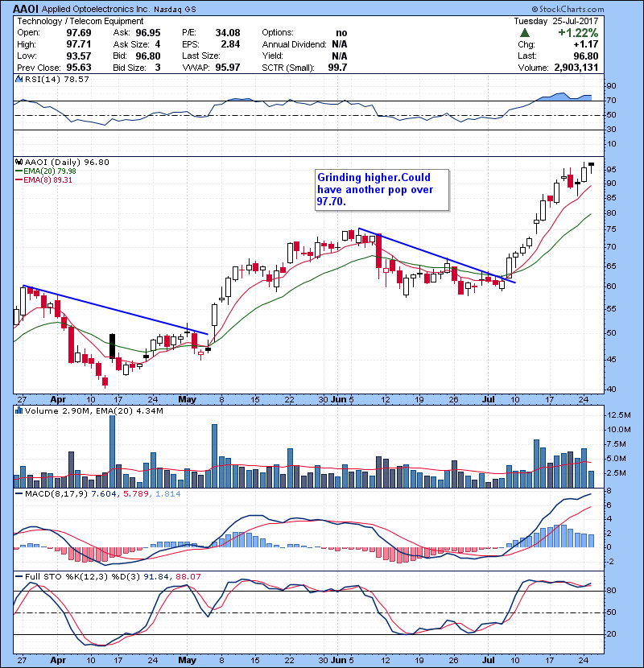Select the SCTR (Small) value 99.7
644x668 pixels.
[x=337, y=68]
